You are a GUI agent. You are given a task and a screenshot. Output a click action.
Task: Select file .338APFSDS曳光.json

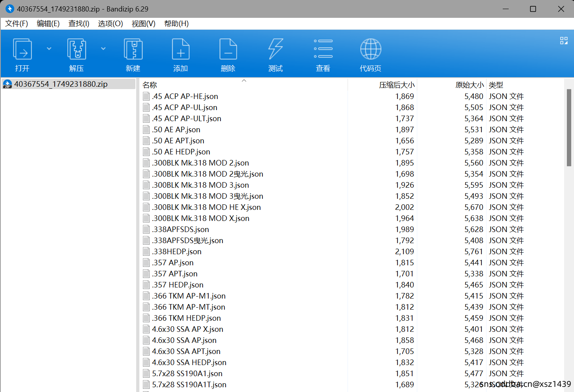(188, 240)
